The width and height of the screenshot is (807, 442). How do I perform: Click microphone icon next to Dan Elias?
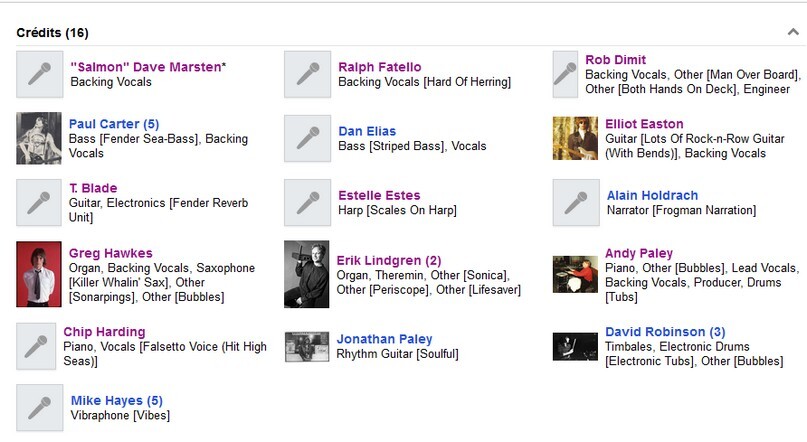308,138
